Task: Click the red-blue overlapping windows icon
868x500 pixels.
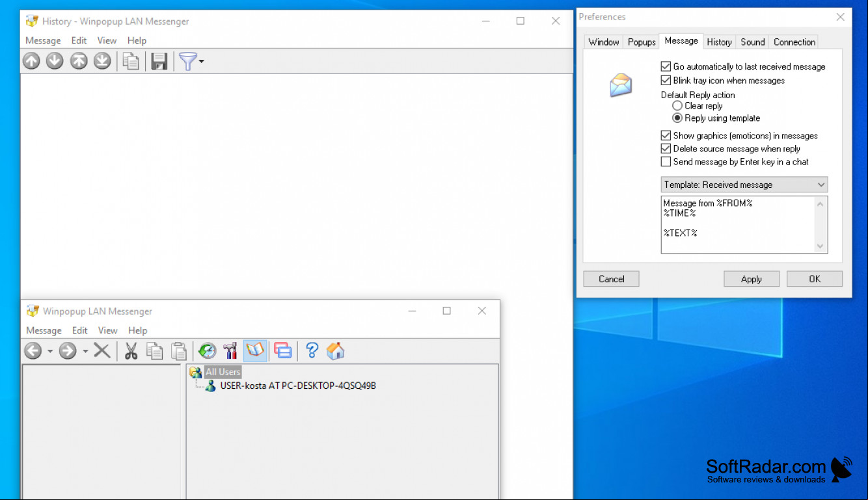Action: tap(283, 351)
